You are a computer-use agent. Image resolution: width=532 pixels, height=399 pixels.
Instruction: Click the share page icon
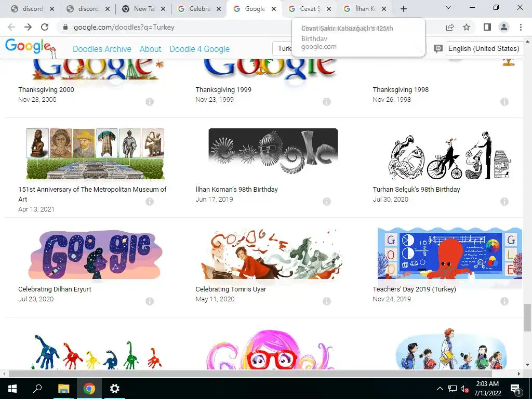click(x=450, y=27)
